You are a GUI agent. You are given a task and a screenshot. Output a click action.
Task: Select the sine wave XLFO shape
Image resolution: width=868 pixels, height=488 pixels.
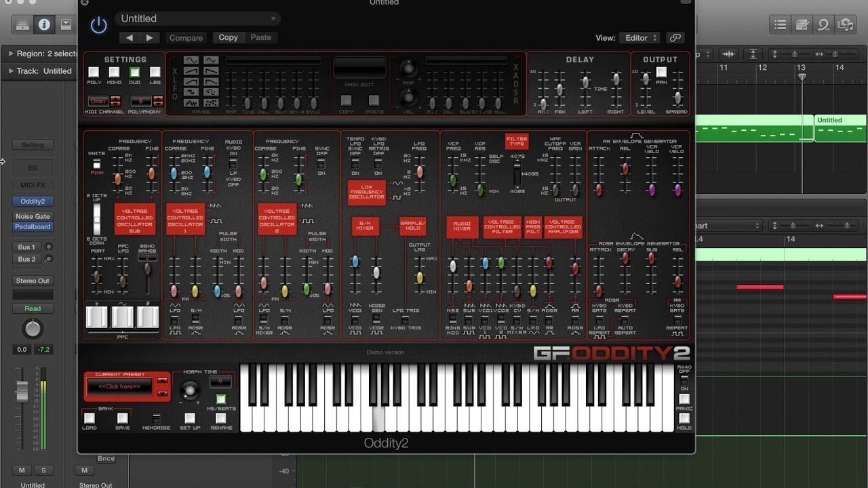click(x=191, y=60)
